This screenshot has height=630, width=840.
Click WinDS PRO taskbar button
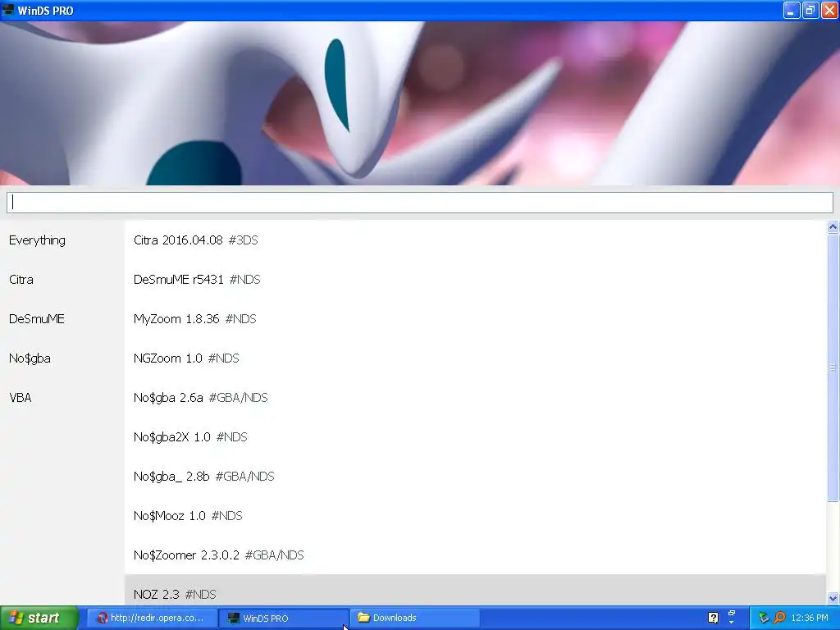pos(284,618)
